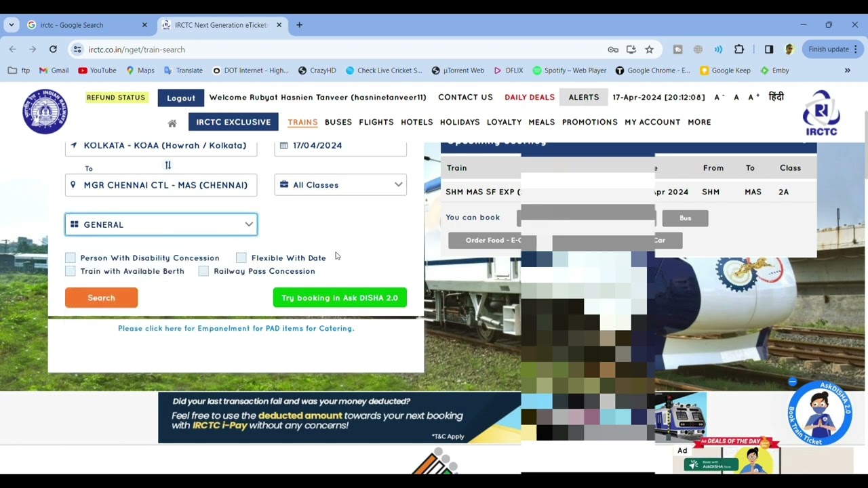The height and width of the screenshot is (488, 868).
Task: Click the browser address bar URL
Action: [136, 49]
